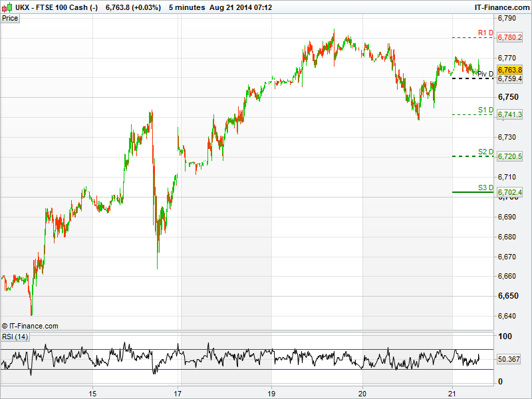Click the R1 D line label

point(485,33)
